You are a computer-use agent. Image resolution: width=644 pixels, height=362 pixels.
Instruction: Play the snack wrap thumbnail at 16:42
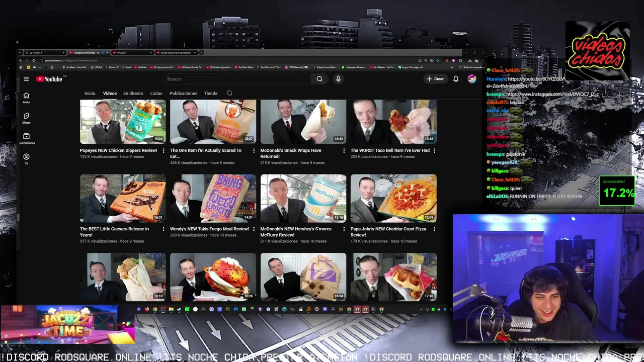(x=303, y=122)
